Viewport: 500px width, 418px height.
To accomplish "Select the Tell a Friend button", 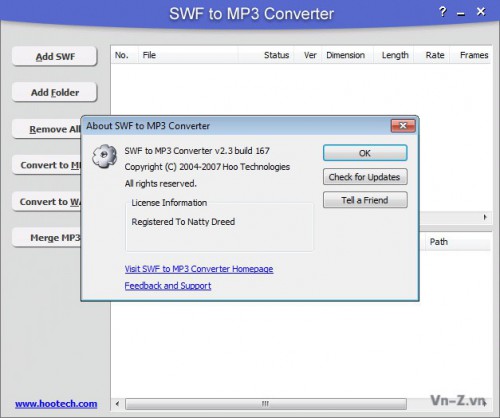I will click(365, 200).
